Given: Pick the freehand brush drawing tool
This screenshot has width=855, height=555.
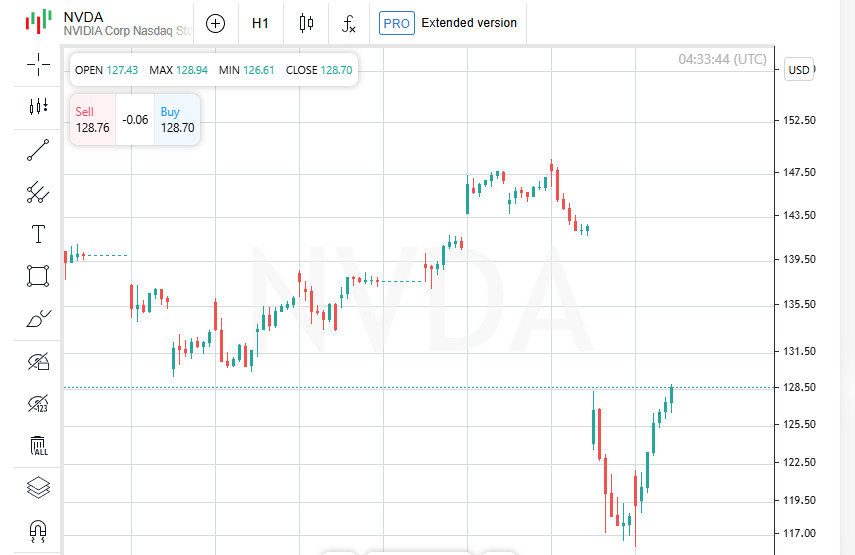Looking at the screenshot, I should click(38, 319).
